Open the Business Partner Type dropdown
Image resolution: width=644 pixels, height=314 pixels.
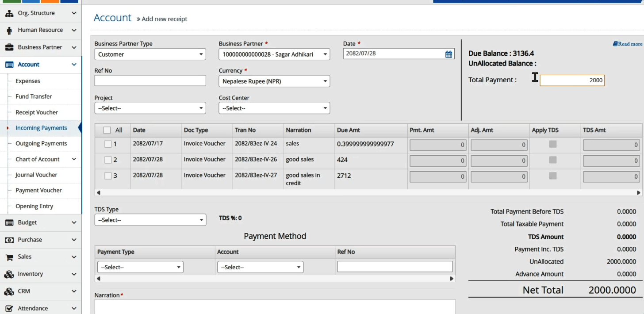(150, 54)
